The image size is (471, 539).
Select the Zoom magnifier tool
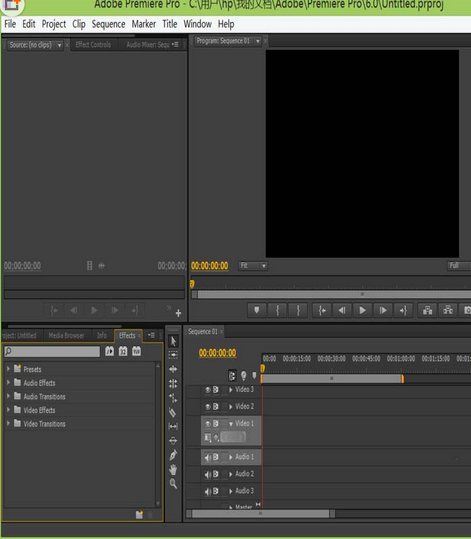pyautogui.click(x=173, y=484)
